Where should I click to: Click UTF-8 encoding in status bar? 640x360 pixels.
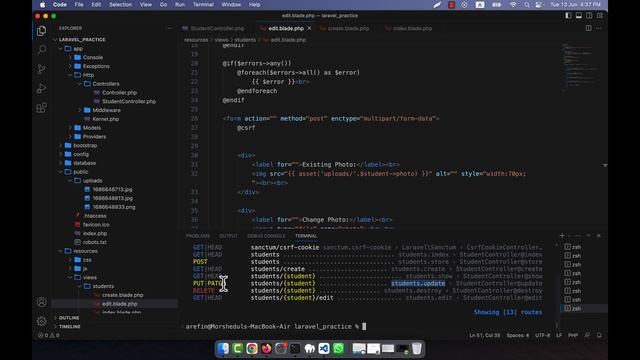(542, 335)
